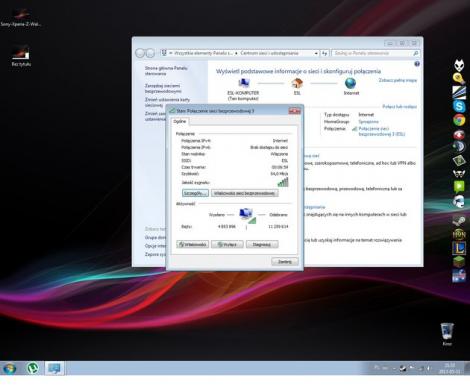Image resolution: width=470 pixels, height=390 pixels.
Task: Open 'Zmień ustawienia karty sieciowej' link
Action: [167, 102]
